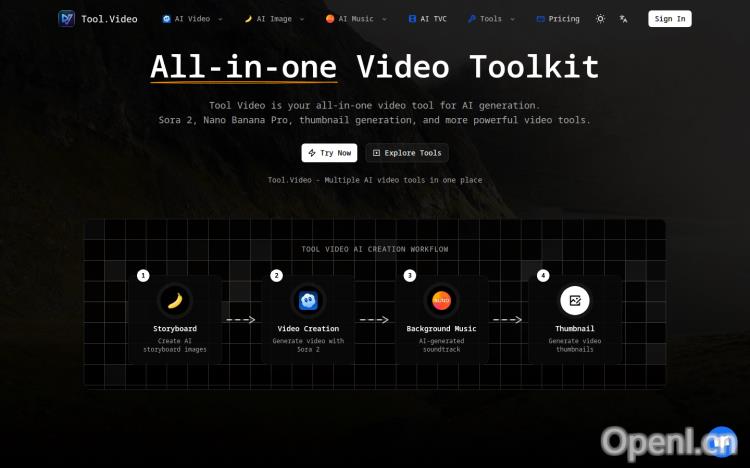Click 'Generate video thumbnails' text

pos(575,345)
